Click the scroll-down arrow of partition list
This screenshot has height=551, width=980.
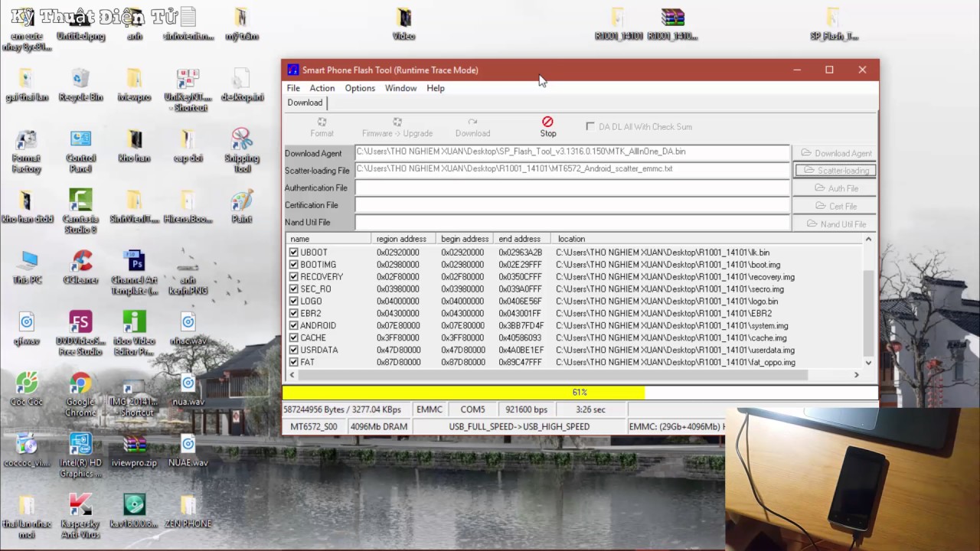pyautogui.click(x=868, y=363)
